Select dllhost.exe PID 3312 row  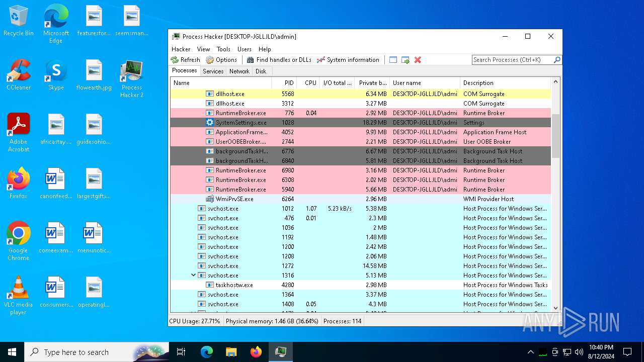tap(361, 104)
